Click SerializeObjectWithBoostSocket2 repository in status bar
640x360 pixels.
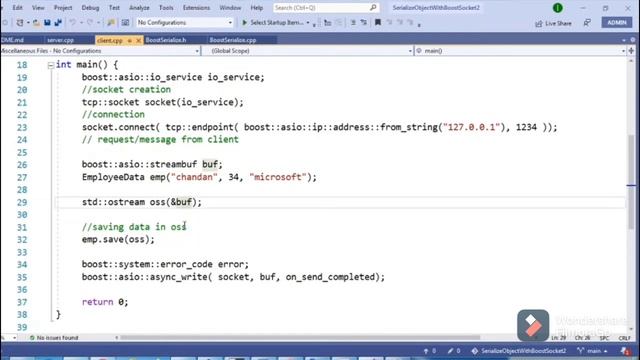point(519,351)
